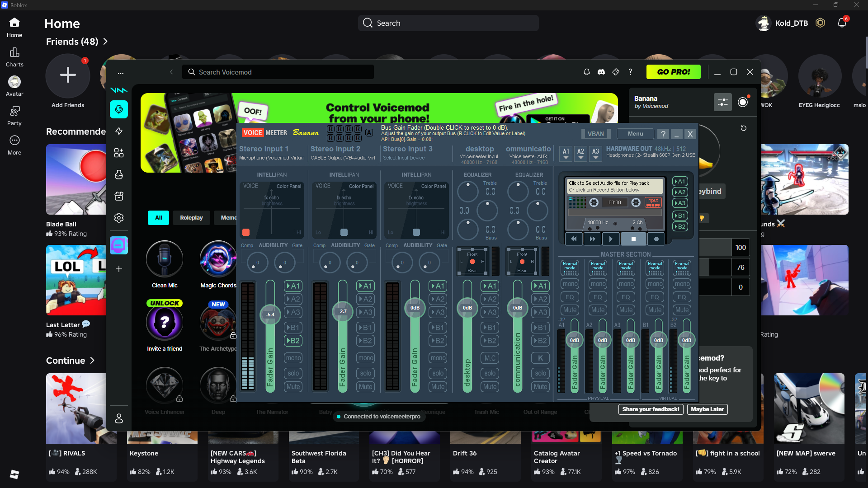Click fast forward on the Voicemeeter cassette
The image size is (868, 488).
(x=592, y=239)
